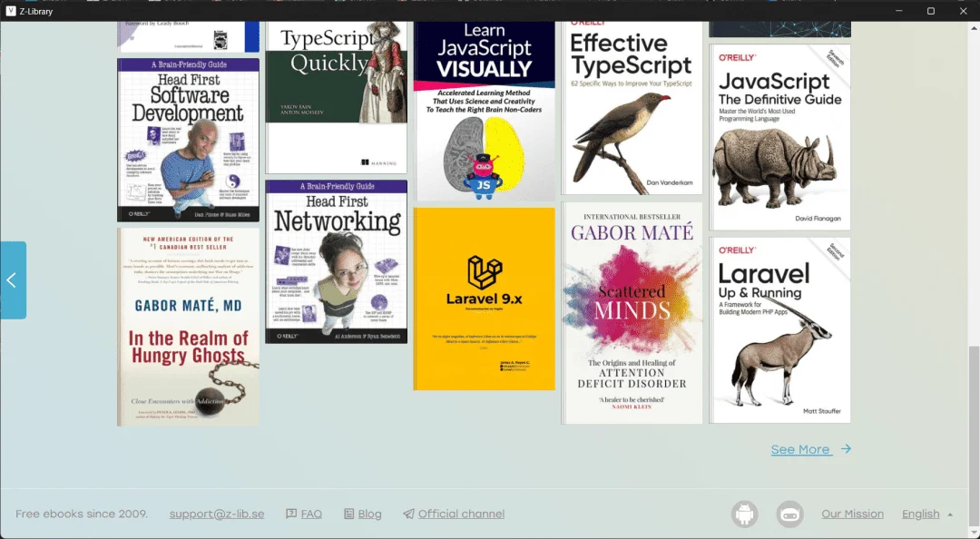Click the scrollbar down arrow
Image resolution: width=980 pixels, height=539 pixels.
(x=973, y=533)
